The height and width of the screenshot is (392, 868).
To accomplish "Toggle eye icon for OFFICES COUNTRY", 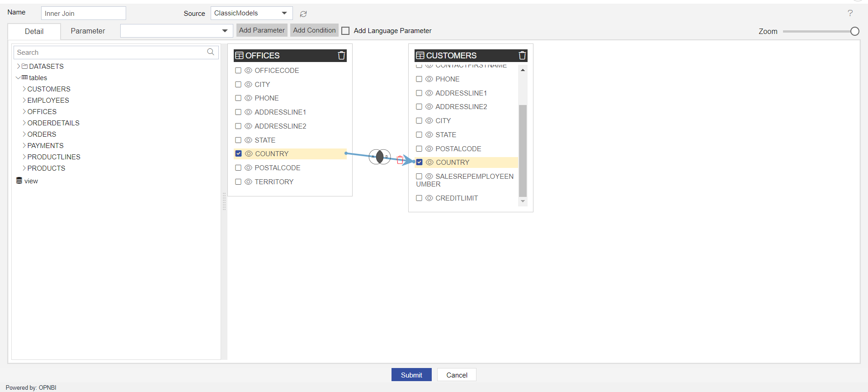I will coord(249,154).
